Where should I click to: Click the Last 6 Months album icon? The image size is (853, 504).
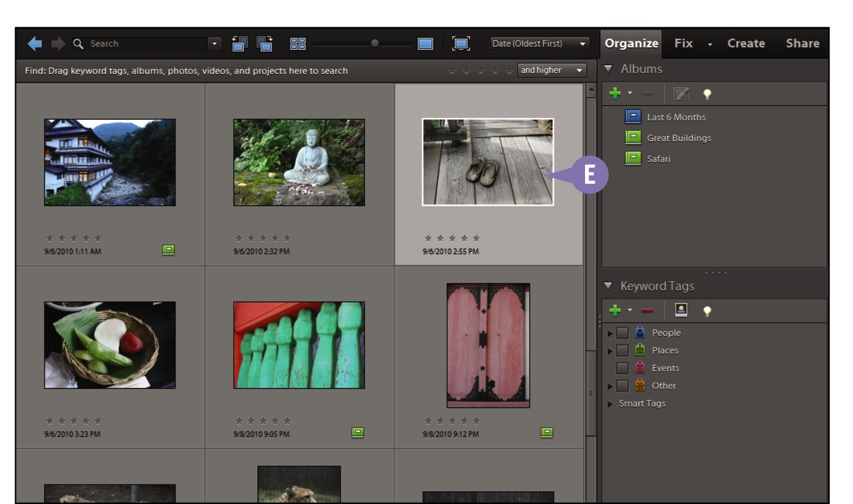coord(633,116)
